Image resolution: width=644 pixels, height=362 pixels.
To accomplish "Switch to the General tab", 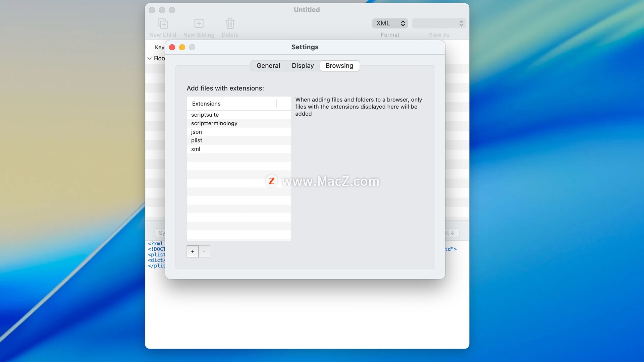I will (x=268, y=66).
